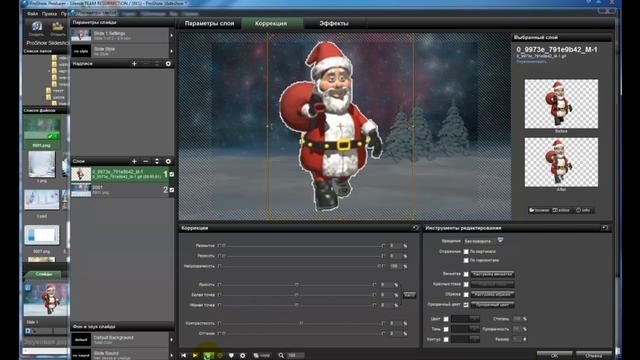
Task: Reset the Коррекция panel with its undo icon
Action: (x=415, y=228)
